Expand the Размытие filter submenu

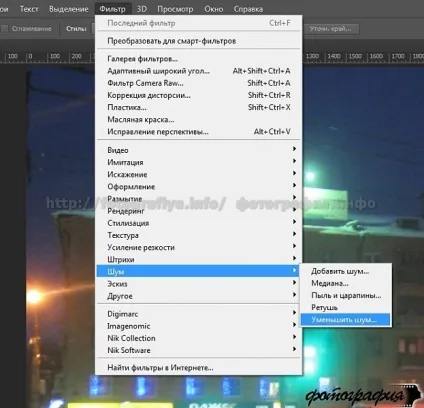(199, 199)
